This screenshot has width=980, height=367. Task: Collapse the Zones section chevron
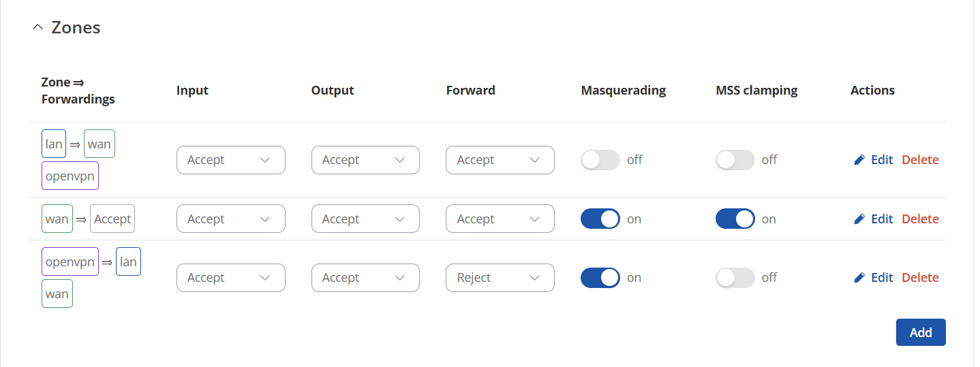[37, 28]
